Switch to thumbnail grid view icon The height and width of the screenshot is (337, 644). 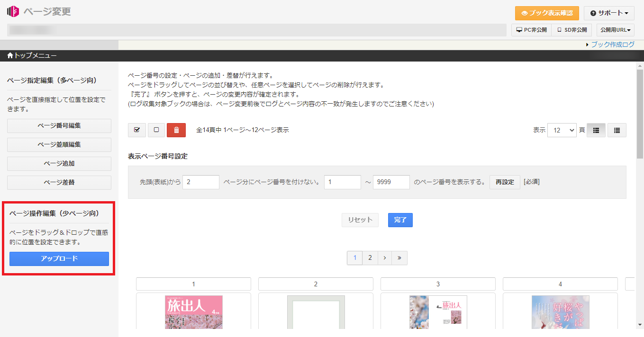pyautogui.click(x=596, y=130)
